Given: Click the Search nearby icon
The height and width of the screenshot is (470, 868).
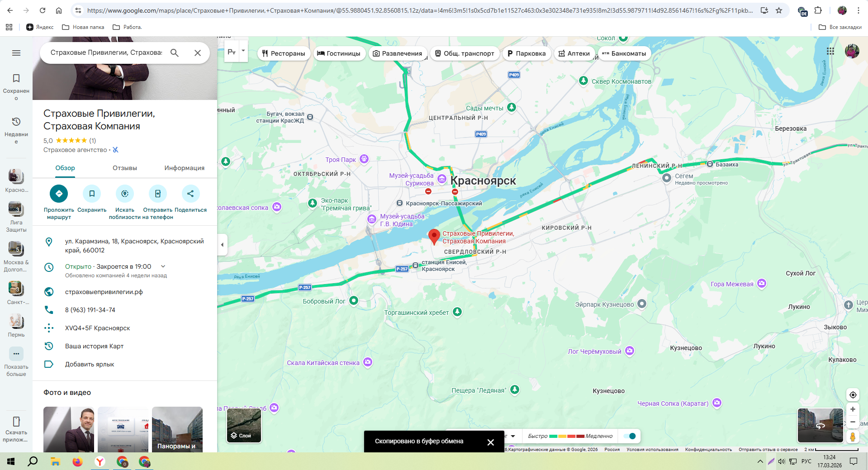Looking at the screenshot, I should coord(125,194).
